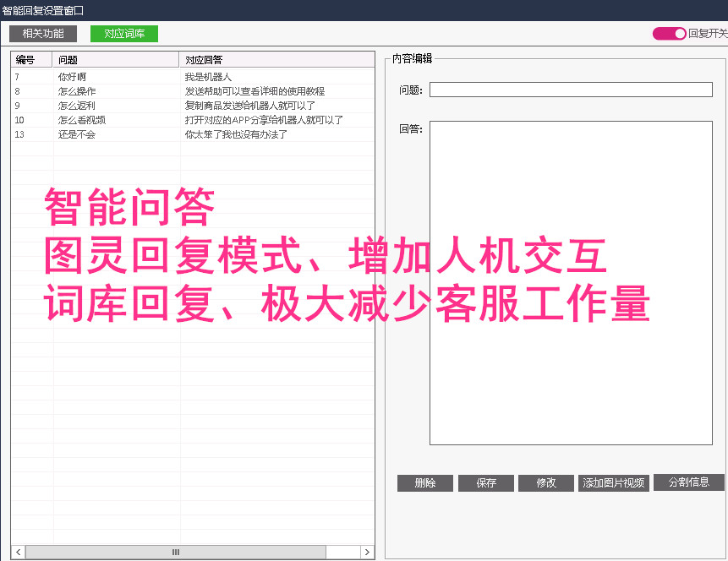Click inside the 回答 text area
The height and width of the screenshot is (561, 728).
(571, 282)
